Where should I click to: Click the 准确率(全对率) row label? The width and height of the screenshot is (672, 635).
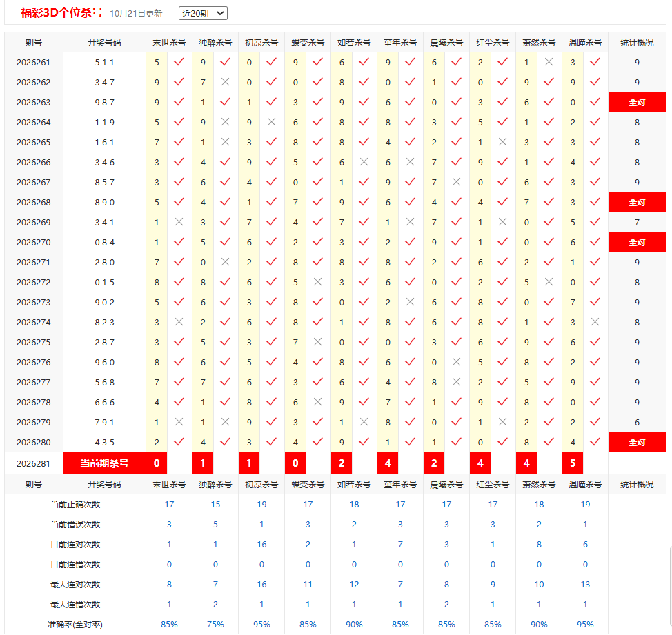75,624
